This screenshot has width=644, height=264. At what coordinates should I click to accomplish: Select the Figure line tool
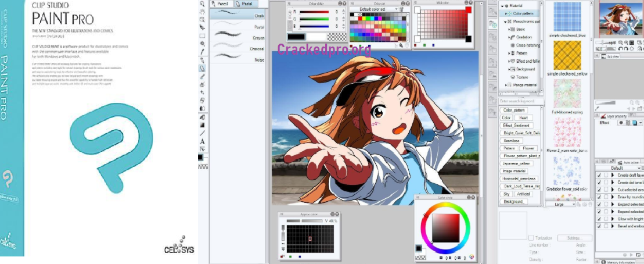(202, 133)
